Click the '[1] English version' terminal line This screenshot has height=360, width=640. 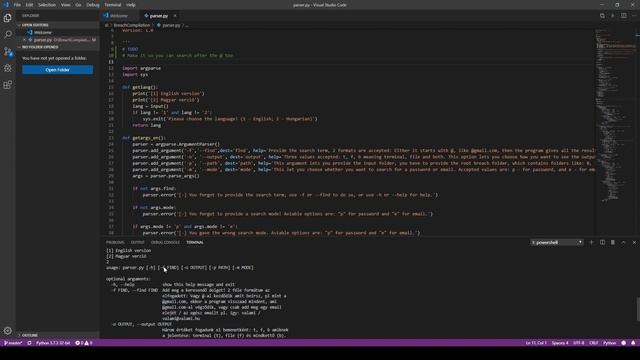pos(128,251)
